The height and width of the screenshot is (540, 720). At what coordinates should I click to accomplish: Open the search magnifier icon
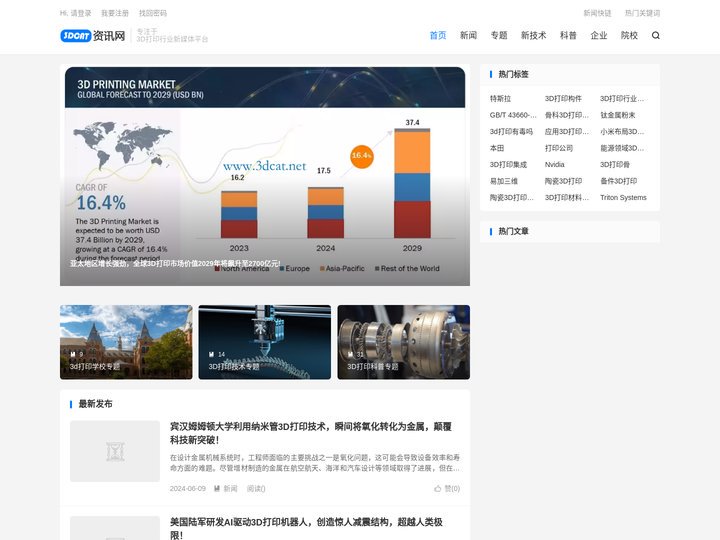point(655,35)
